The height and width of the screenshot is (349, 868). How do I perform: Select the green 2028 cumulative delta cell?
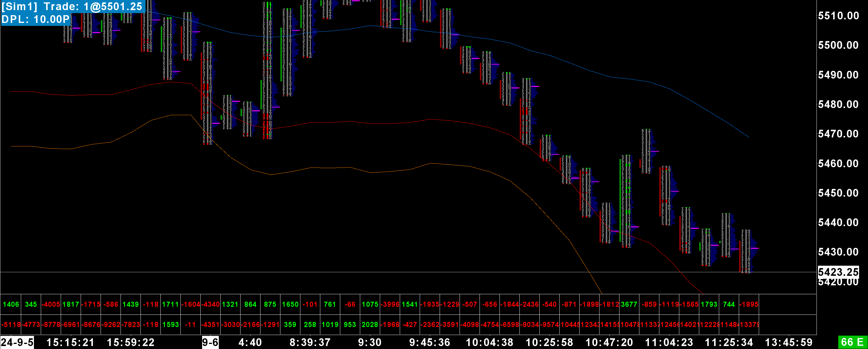tap(370, 324)
